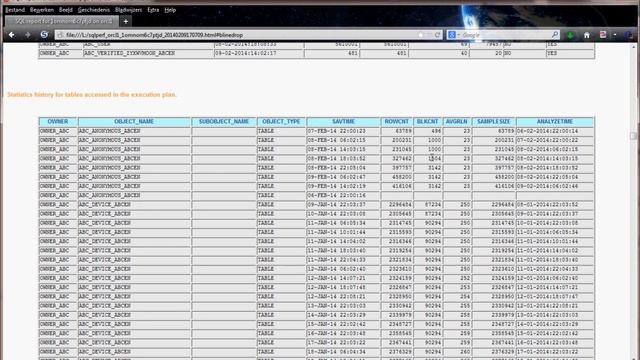Click the Statistics history section heading
Viewport: 640px width, 360px height.
click(x=92, y=95)
